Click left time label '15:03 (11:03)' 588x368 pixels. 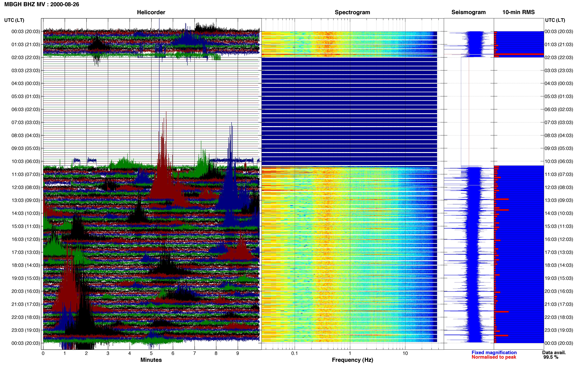click(26, 226)
